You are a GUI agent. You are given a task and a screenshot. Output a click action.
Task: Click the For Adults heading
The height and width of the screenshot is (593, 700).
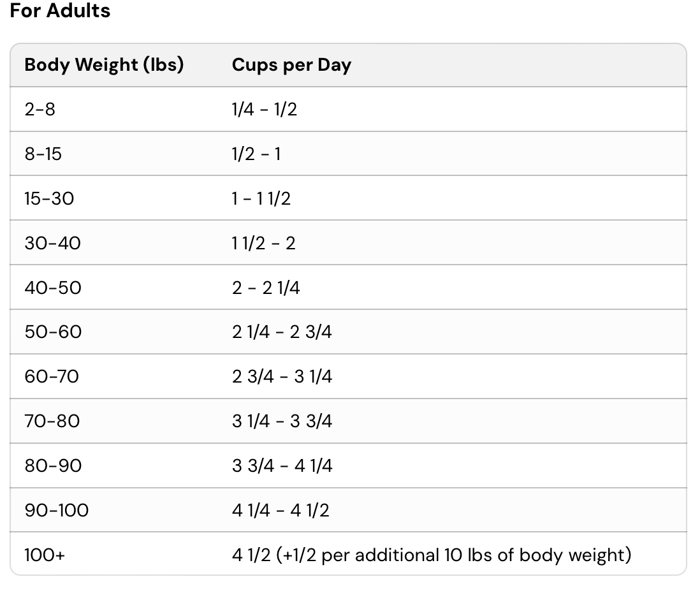click(60, 11)
